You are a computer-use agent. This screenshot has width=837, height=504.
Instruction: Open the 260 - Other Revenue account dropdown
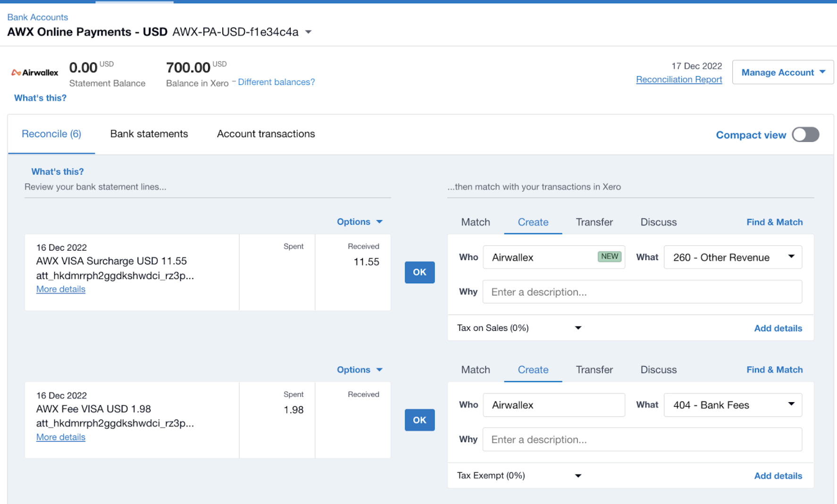[x=733, y=257]
